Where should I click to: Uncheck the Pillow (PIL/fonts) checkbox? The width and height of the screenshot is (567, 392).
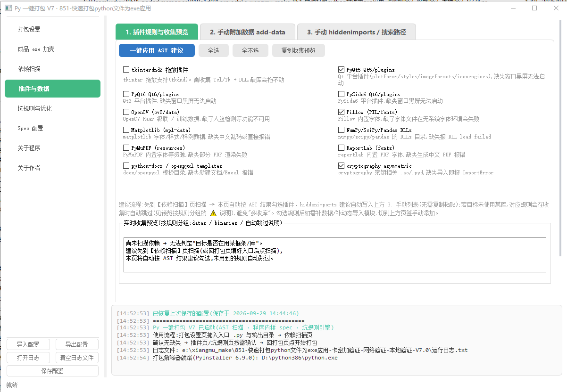click(x=341, y=112)
